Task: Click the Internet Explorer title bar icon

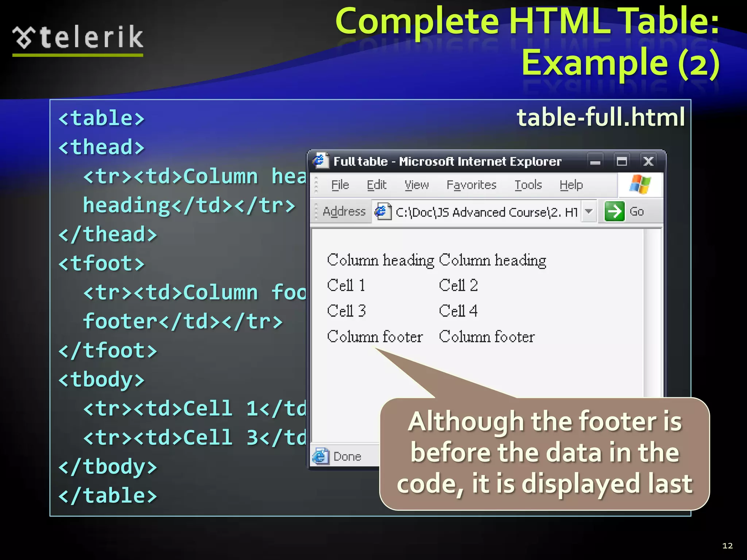Action: point(320,160)
